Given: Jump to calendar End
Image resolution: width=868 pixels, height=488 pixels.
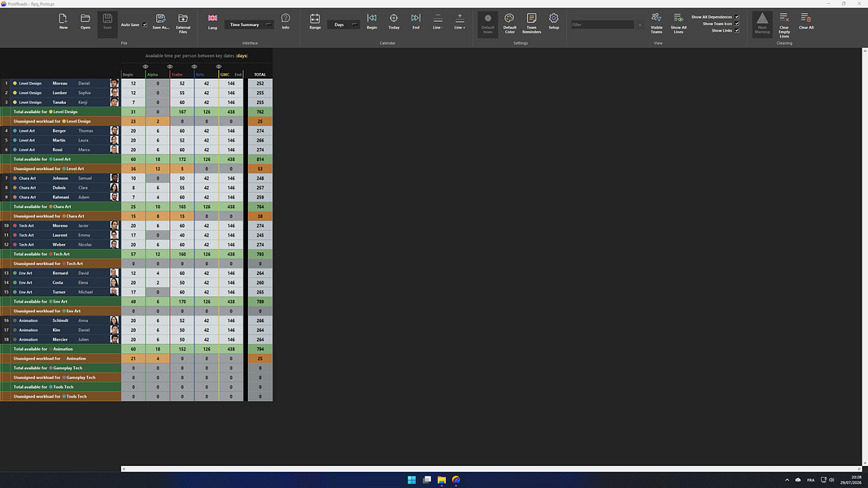Looking at the screenshot, I should coord(416,22).
